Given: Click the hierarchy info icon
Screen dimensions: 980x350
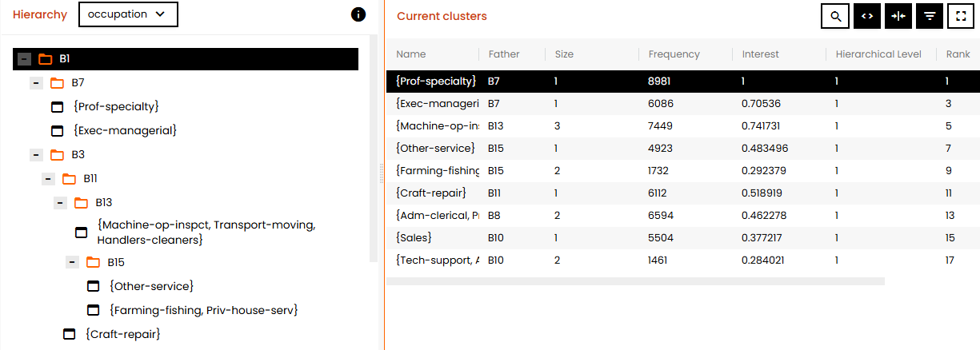Looking at the screenshot, I should click(358, 14).
